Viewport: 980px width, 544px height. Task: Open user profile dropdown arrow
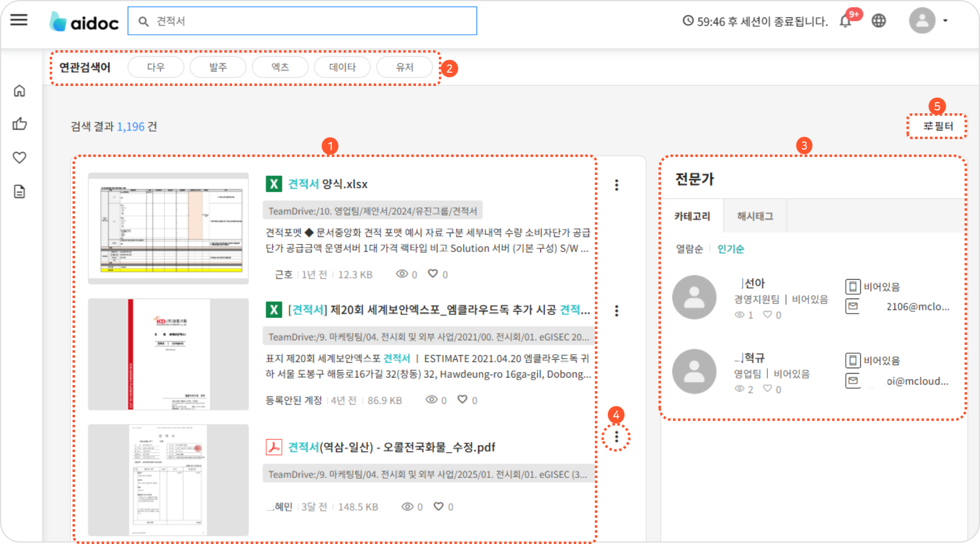[945, 21]
